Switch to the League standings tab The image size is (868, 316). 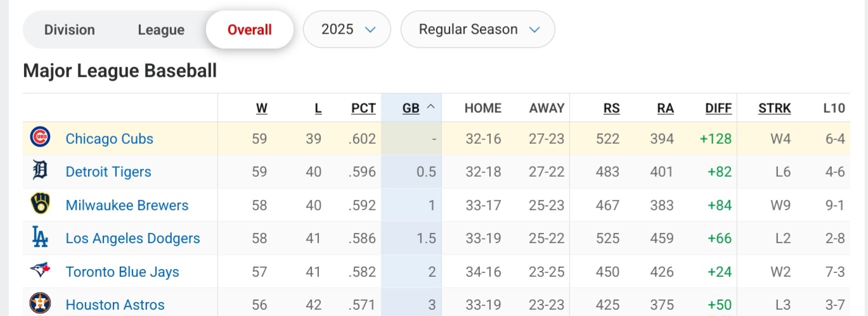161,30
